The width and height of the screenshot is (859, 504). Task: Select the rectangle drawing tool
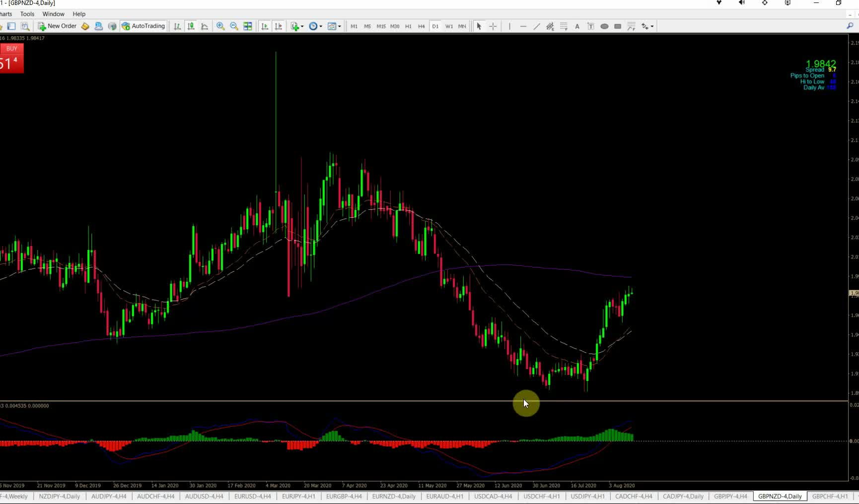(618, 26)
